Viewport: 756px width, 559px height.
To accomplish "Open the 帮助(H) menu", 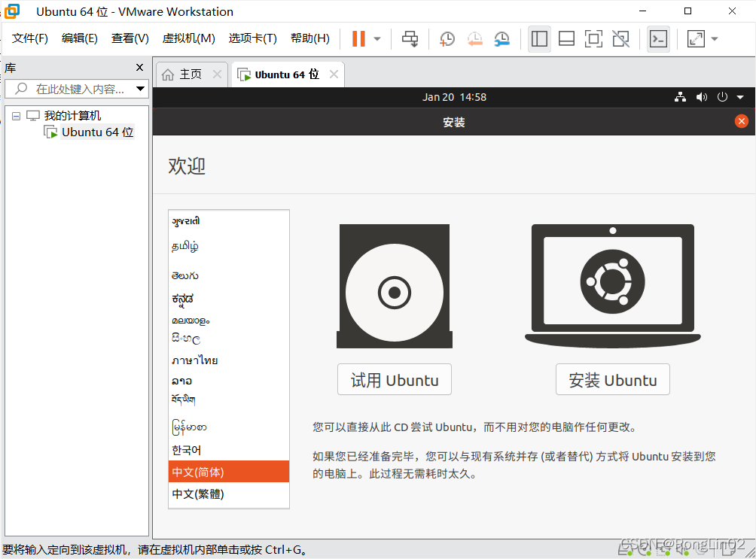I will click(310, 38).
